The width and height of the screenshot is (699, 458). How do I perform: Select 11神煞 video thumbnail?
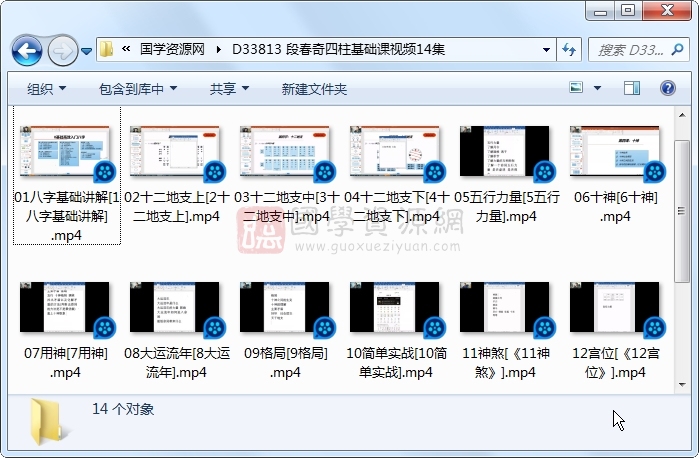(x=505, y=307)
